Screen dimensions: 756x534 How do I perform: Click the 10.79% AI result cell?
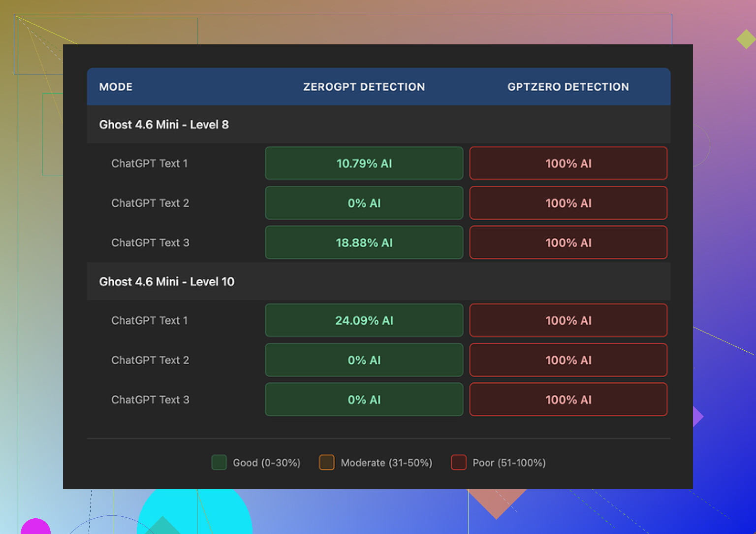[364, 164]
